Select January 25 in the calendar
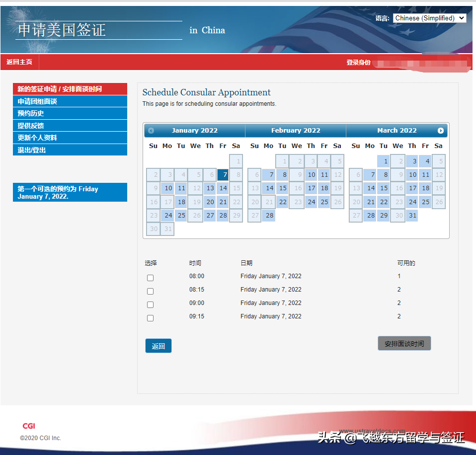This screenshot has height=455, width=476. click(181, 215)
